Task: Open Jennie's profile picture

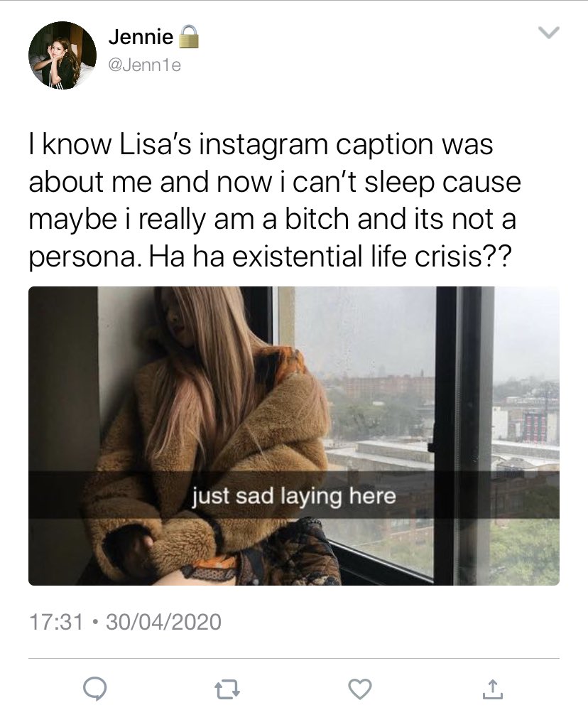Action: point(62,55)
